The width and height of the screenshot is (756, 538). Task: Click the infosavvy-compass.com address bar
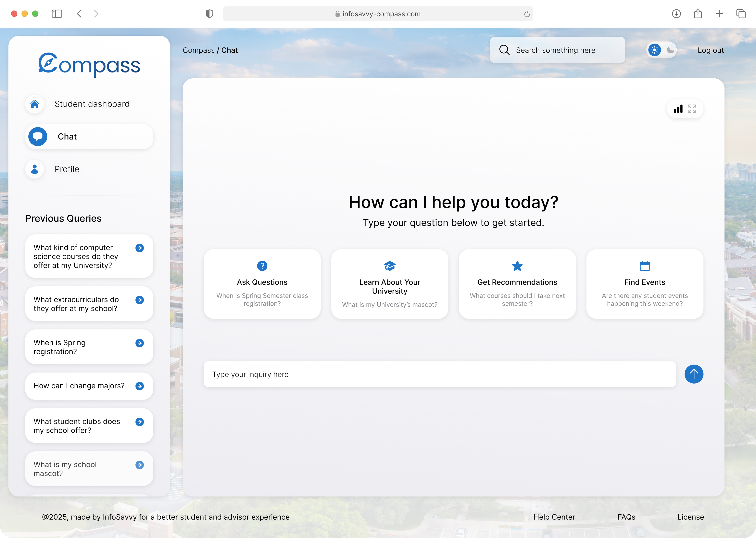point(378,14)
